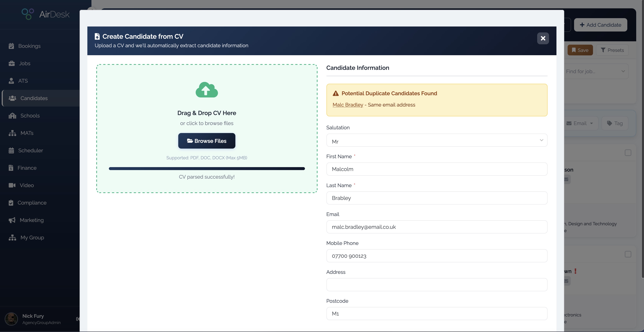644x332 pixels.
Task: Click the Browse Files button
Action: [x=207, y=141]
